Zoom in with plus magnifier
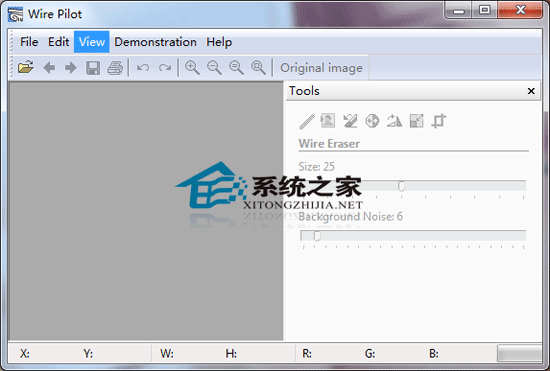This screenshot has height=371, width=550. pyautogui.click(x=192, y=67)
